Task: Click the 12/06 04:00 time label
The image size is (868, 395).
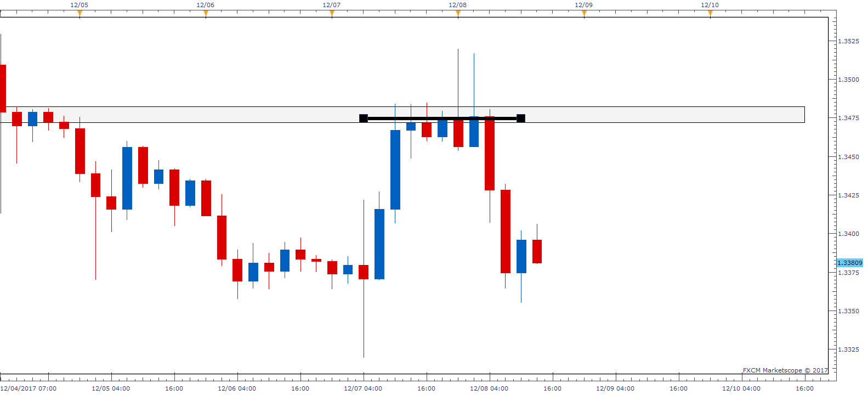Action: click(x=237, y=388)
